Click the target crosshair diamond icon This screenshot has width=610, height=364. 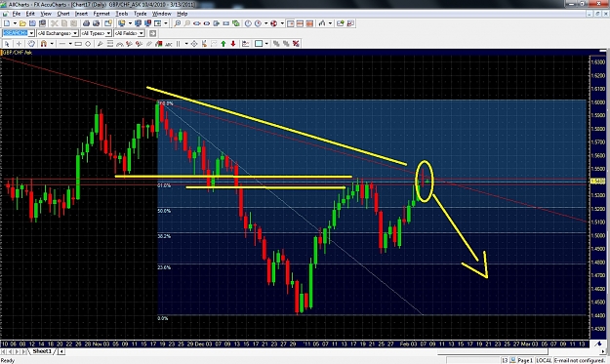pyautogui.click(x=194, y=44)
